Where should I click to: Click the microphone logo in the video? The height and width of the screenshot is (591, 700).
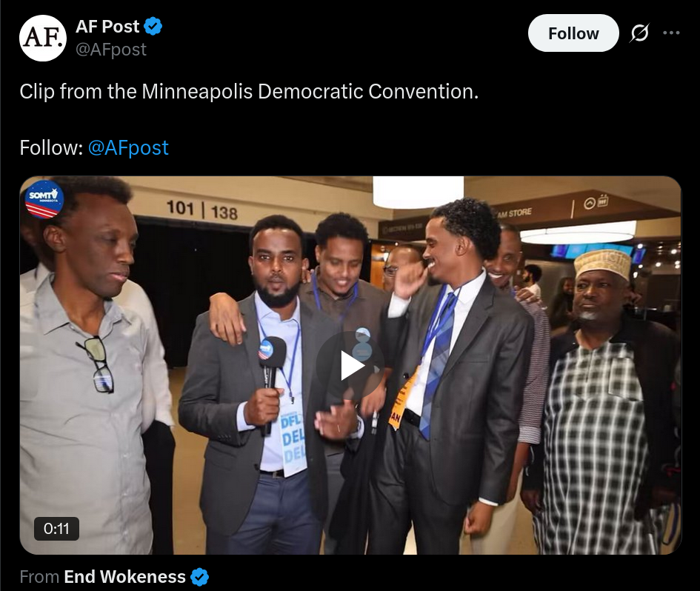pyautogui.click(x=266, y=350)
